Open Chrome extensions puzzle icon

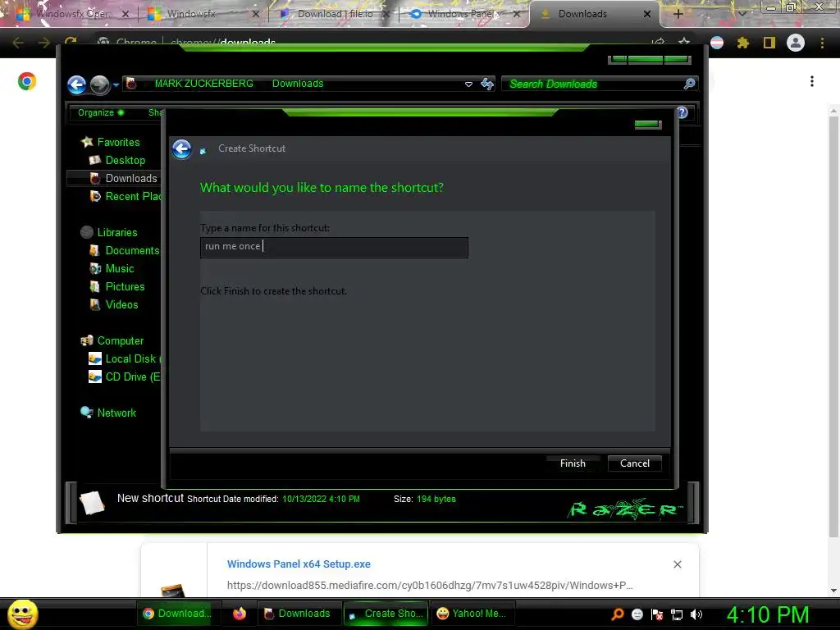click(x=743, y=43)
